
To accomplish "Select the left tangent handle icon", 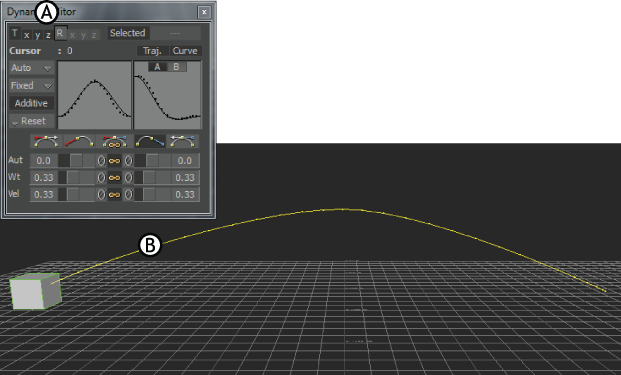I will (79, 141).
